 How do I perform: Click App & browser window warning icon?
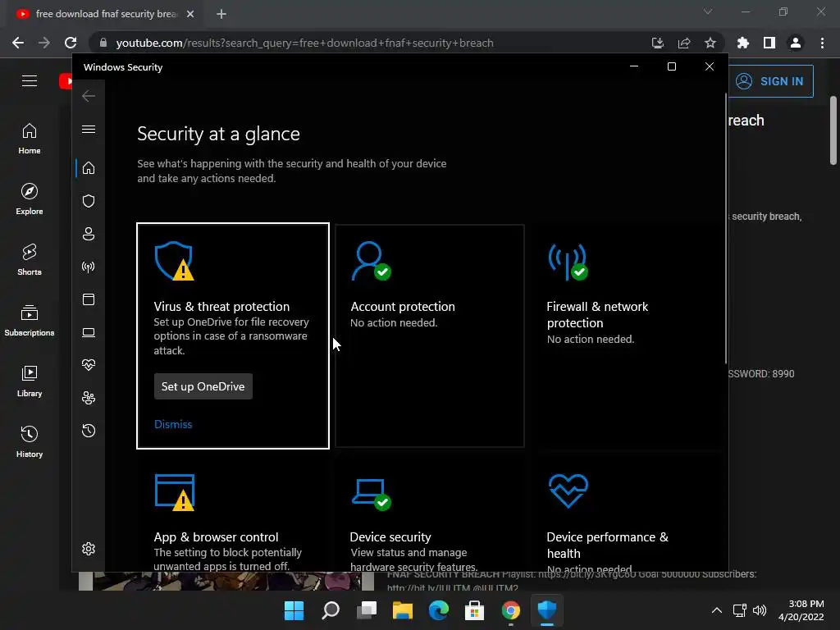(x=175, y=492)
